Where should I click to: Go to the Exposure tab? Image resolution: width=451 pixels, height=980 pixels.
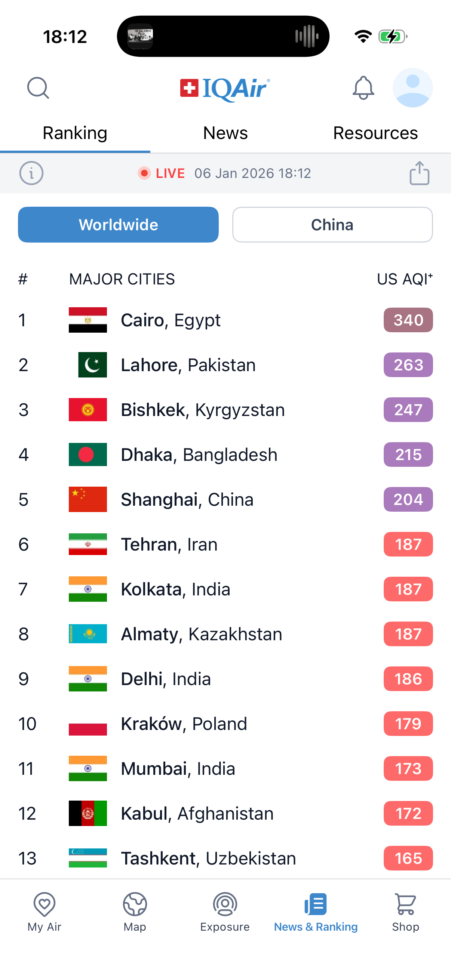(225, 912)
